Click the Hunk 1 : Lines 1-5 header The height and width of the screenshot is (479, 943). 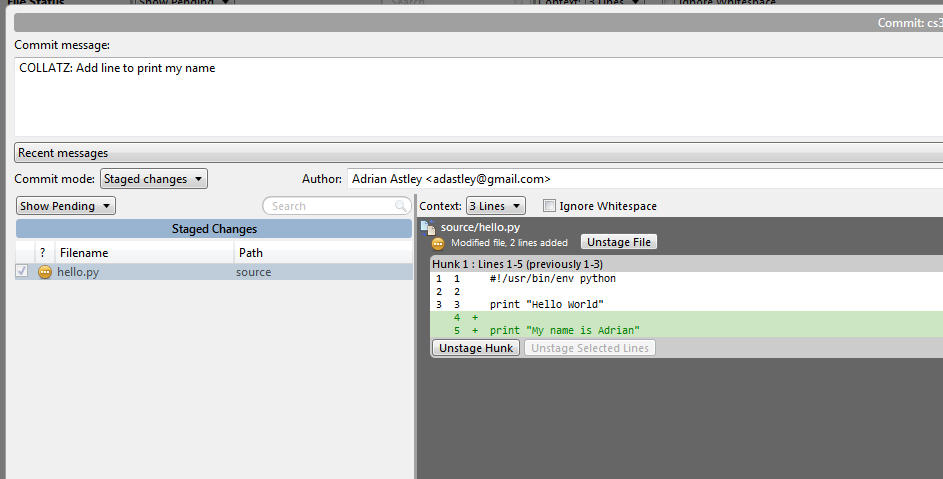[x=687, y=264]
